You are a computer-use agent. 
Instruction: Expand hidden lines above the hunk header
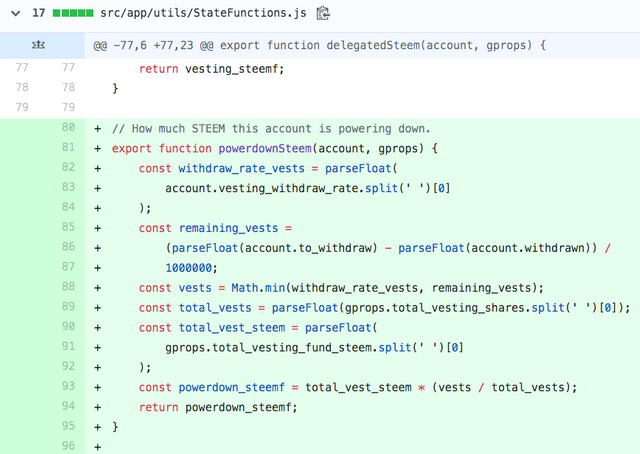[38, 45]
